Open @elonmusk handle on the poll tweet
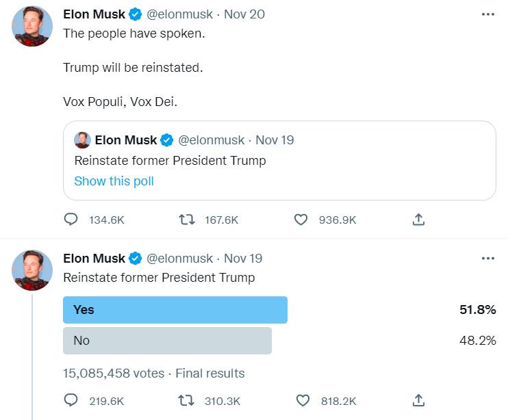The image size is (508, 420). pyautogui.click(x=180, y=259)
